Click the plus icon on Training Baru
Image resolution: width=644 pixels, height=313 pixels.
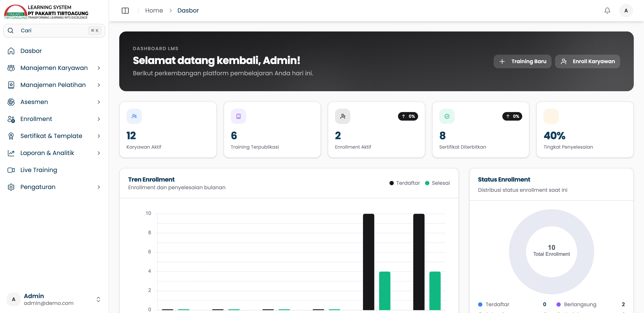502,61
